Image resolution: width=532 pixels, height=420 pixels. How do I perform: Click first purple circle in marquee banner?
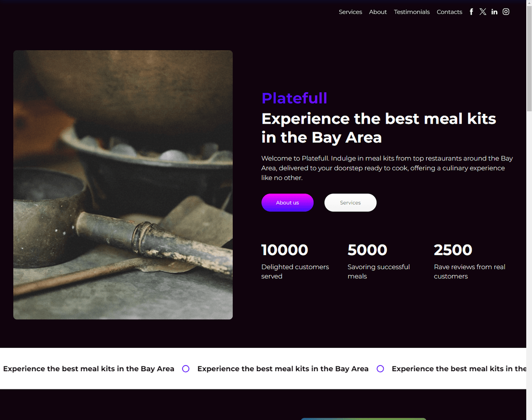click(x=186, y=369)
